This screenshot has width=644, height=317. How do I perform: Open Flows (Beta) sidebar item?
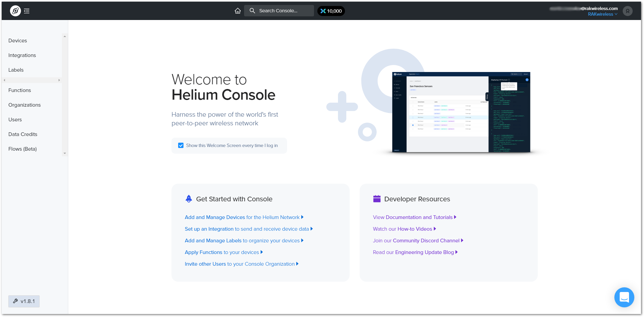(x=23, y=149)
